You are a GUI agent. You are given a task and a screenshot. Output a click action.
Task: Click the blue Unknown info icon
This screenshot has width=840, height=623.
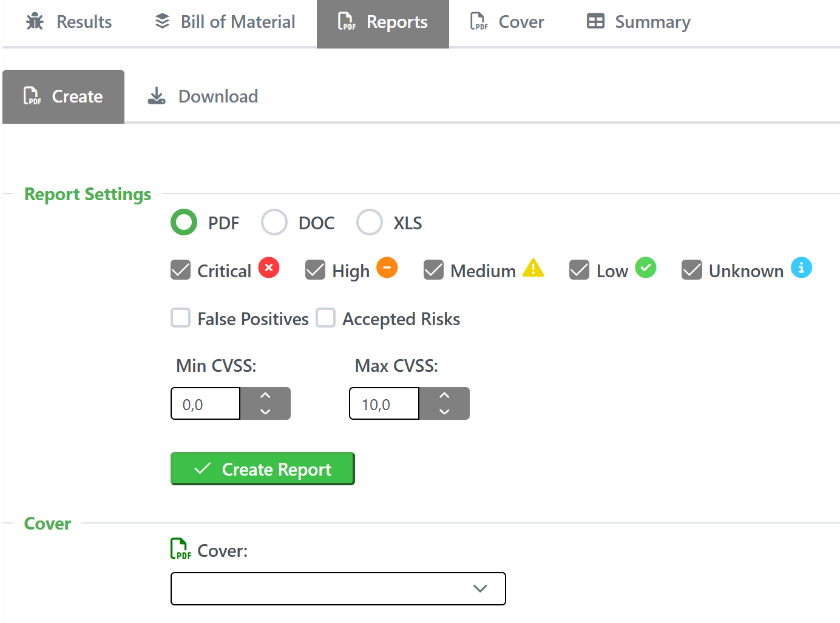(801, 268)
